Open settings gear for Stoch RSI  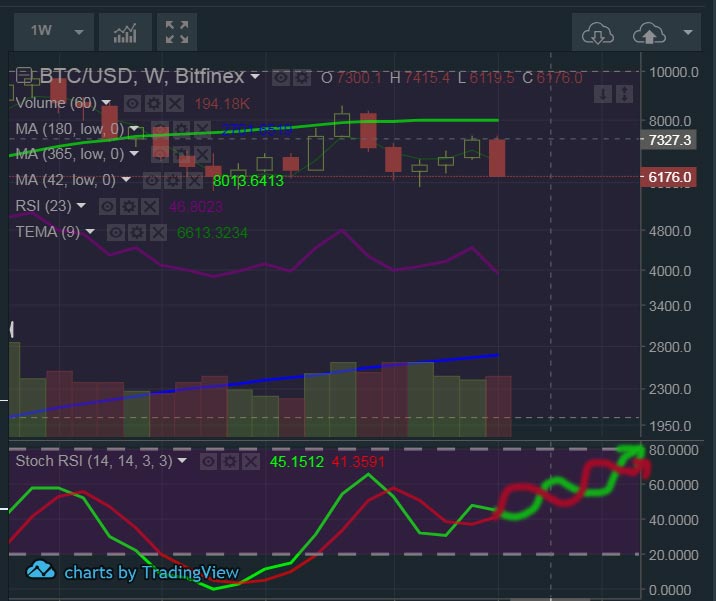click(x=230, y=462)
